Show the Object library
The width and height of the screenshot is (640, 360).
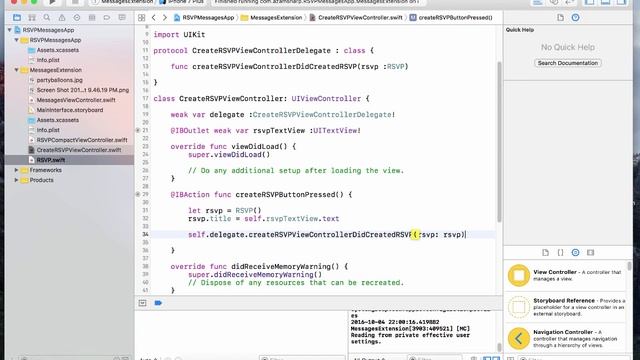pyautogui.click(x=575, y=253)
